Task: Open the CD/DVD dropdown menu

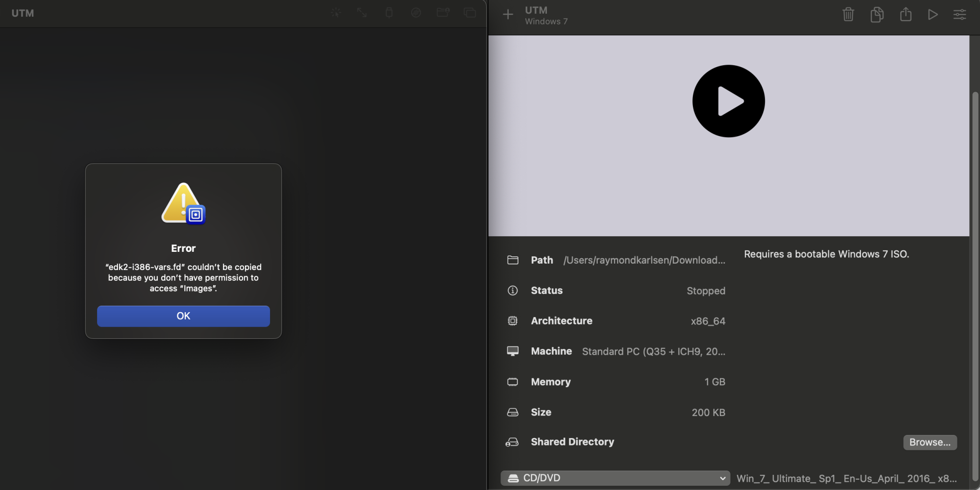Action: 615,478
